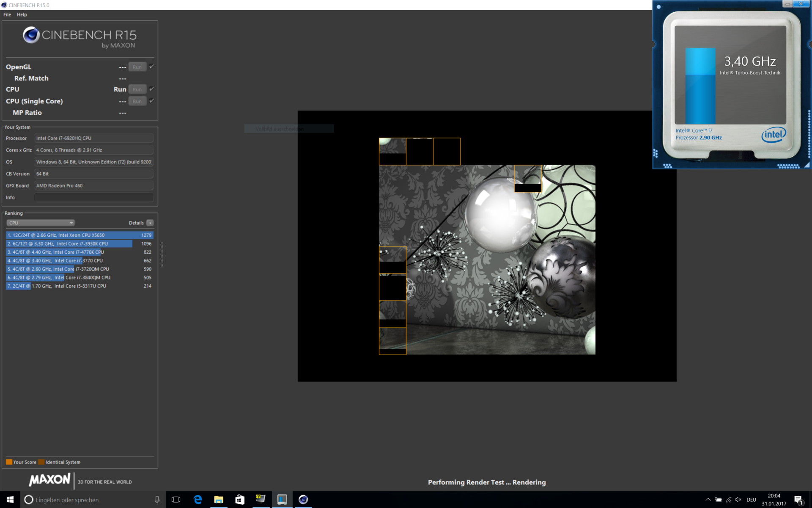Open Windows Store taskbar icon
812x508 pixels.
[x=240, y=500]
